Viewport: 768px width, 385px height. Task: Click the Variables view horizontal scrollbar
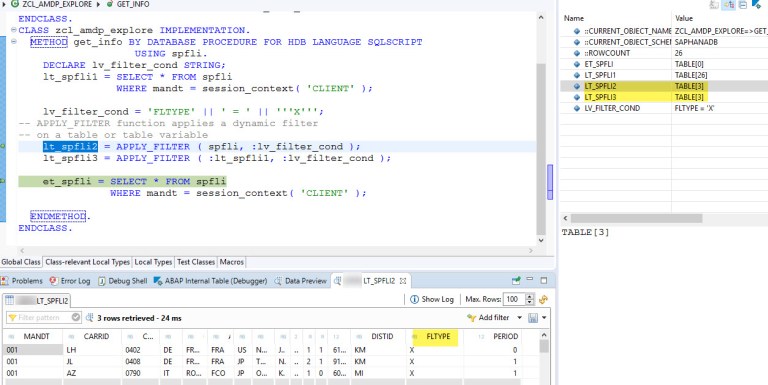coord(636,218)
